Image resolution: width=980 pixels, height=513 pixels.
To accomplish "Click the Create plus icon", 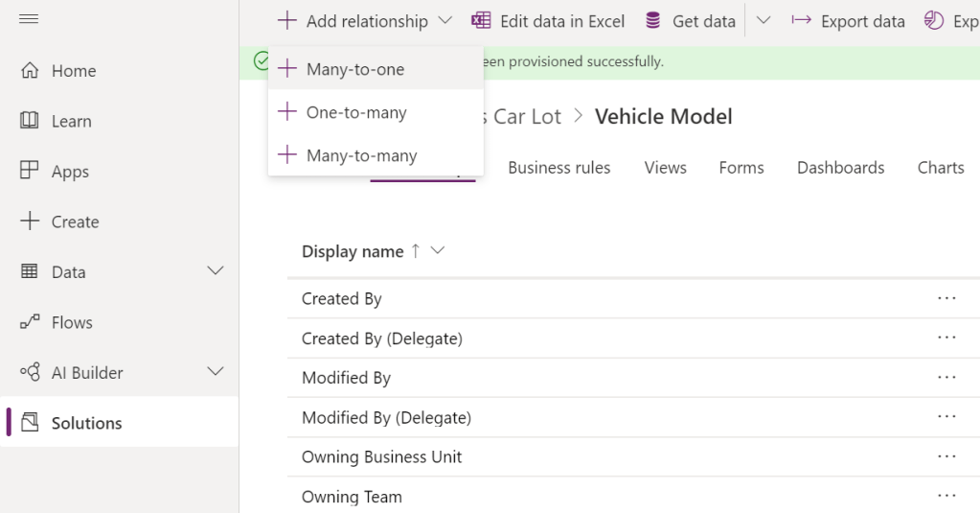I will click(x=30, y=222).
